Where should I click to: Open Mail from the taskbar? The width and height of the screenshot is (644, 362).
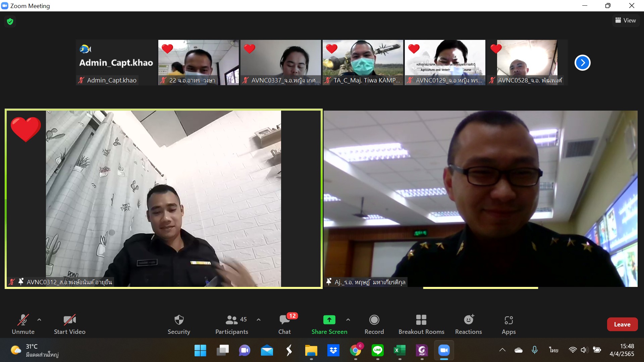tap(267, 351)
